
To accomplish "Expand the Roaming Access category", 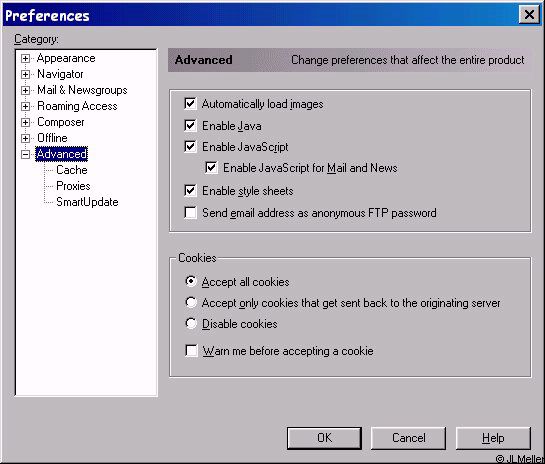I will pyautogui.click(x=25, y=106).
